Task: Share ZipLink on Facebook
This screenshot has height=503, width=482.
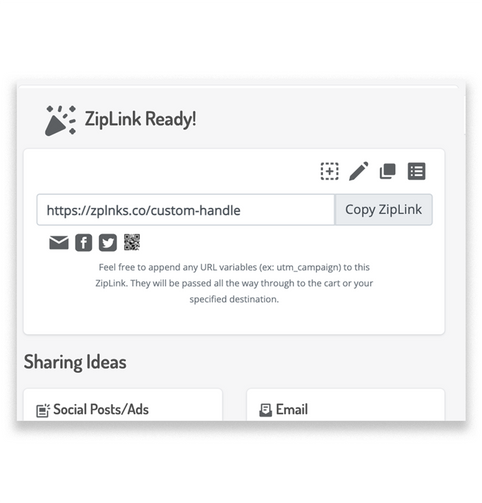Action: [84, 242]
